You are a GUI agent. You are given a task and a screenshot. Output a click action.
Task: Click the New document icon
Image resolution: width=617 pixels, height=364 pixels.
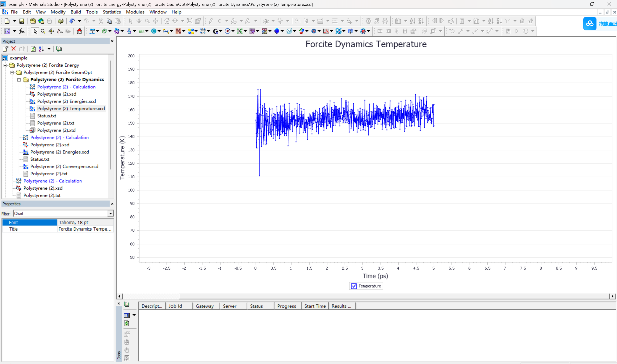(x=7, y=21)
